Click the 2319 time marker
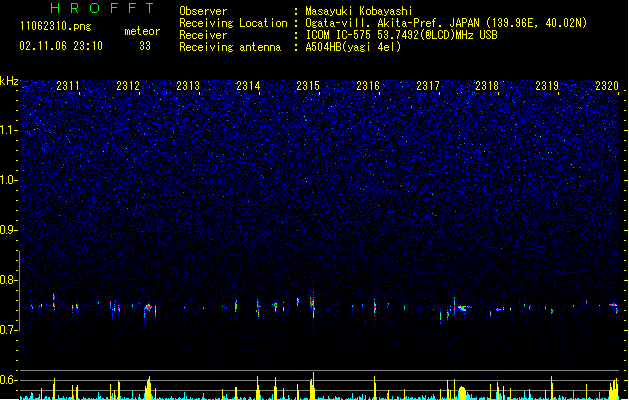The image size is (629, 400). [547, 86]
